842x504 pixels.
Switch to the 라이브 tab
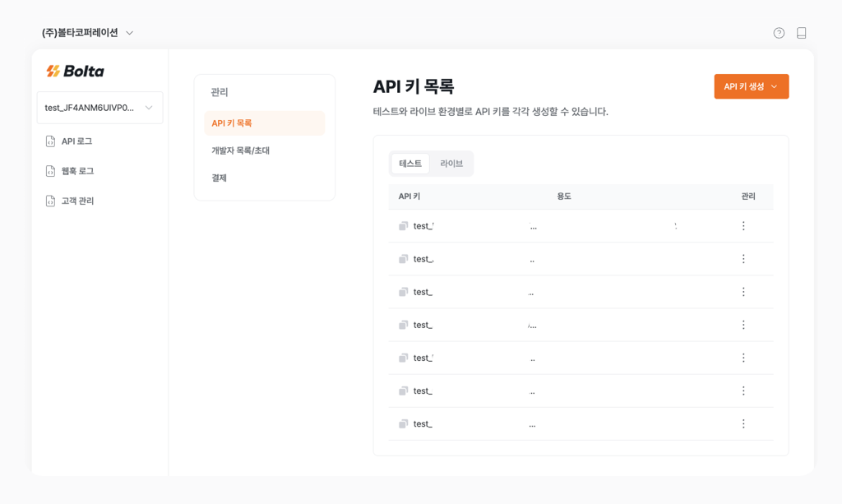tap(451, 164)
